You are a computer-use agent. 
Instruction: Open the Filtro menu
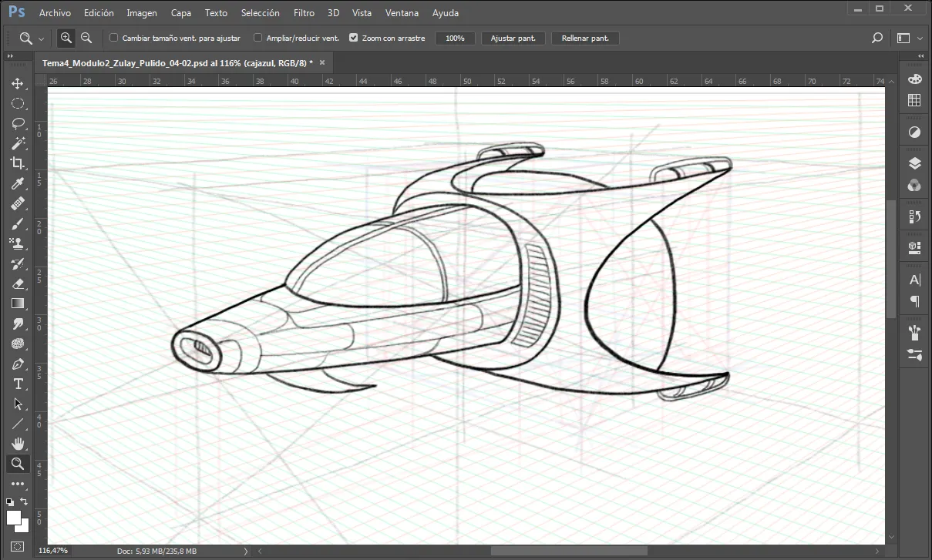304,13
